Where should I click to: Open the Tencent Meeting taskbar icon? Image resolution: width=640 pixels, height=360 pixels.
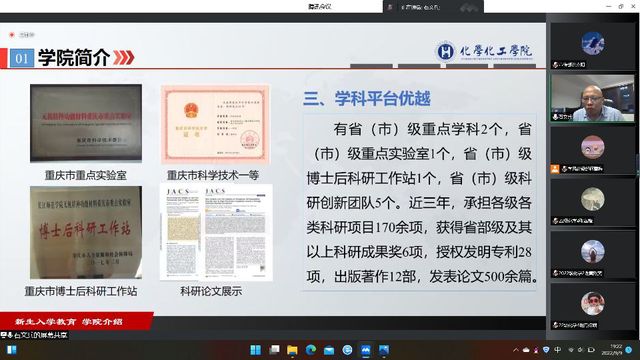pyautogui.click(x=365, y=350)
